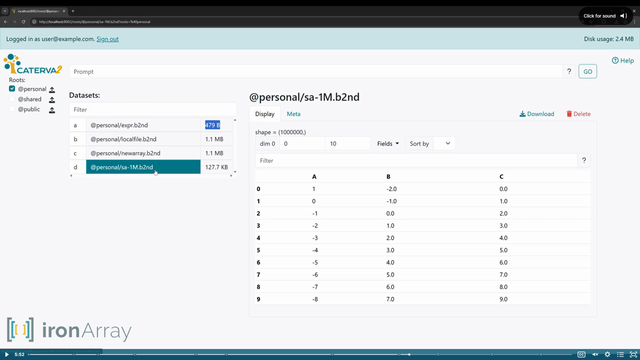Viewport: 640px width, 360px height.
Task: Click the datasets list vertical scrollbar
Action: 235,146
